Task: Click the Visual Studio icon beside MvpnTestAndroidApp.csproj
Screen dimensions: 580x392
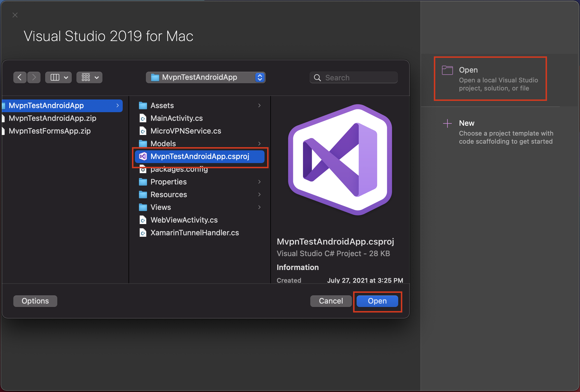Action: click(143, 156)
